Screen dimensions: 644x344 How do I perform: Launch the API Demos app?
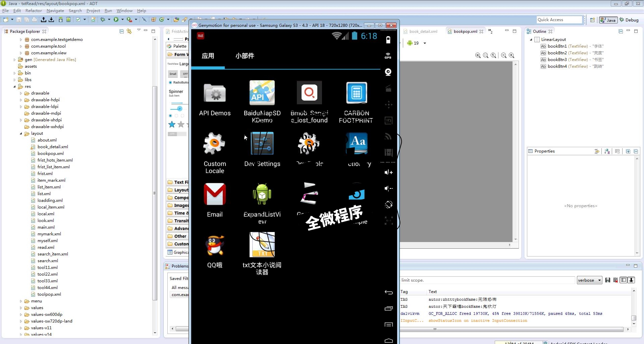215,99
